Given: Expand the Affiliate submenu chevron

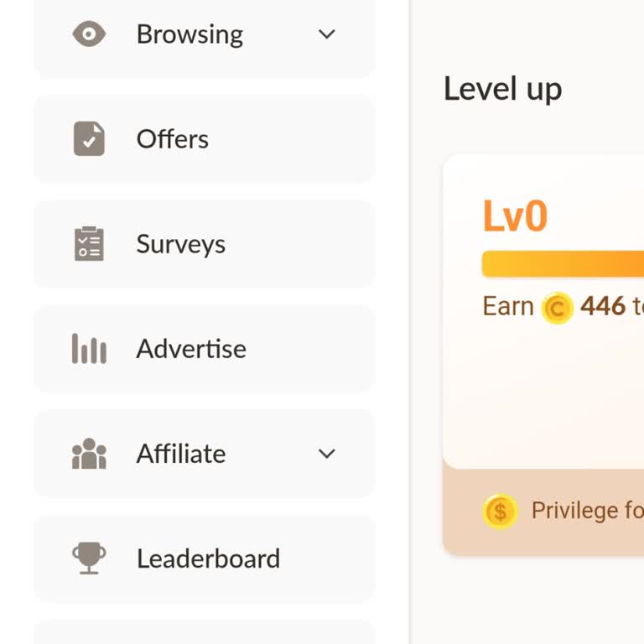Looking at the screenshot, I should [327, 454].
